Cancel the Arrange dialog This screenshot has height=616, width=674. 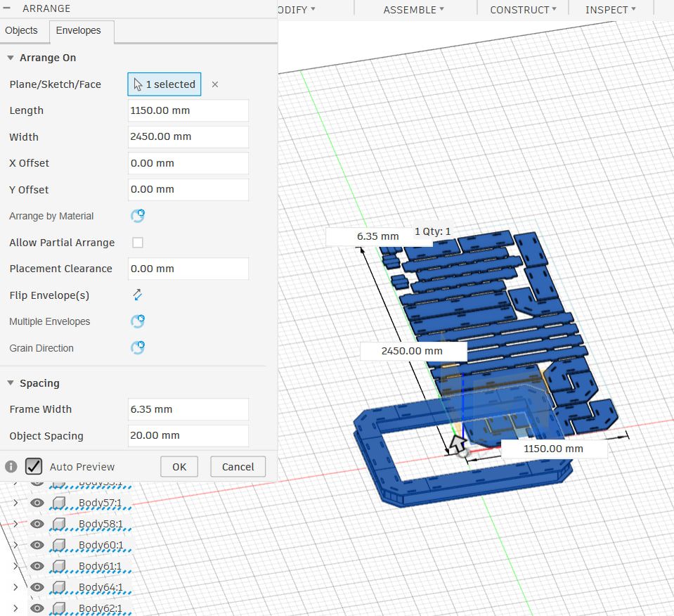tap(238, 467)
